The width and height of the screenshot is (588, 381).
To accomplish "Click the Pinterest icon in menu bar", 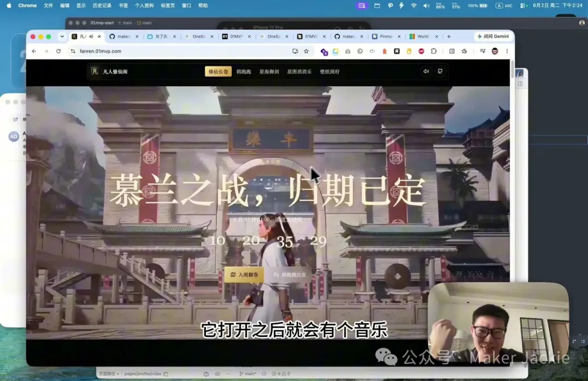I will [390, 5].
